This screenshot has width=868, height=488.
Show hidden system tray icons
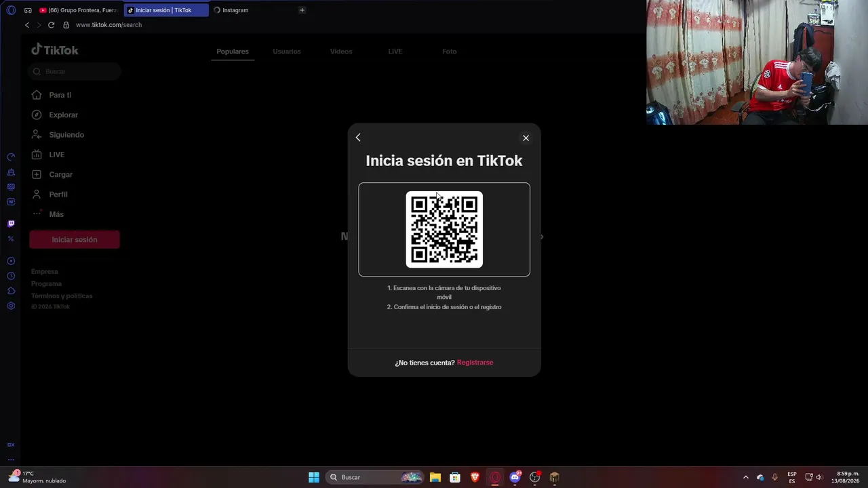(x=746, y=477)
